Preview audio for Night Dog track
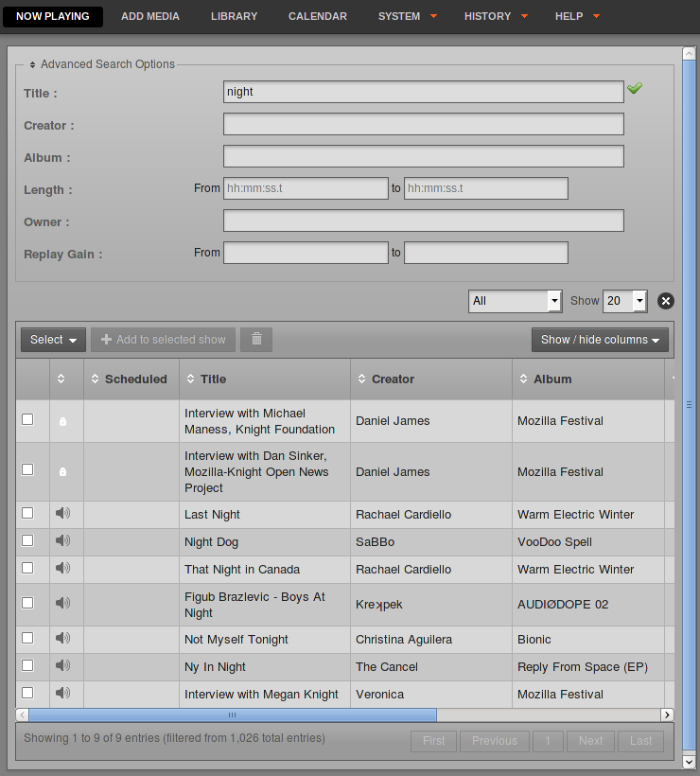Viewport: 700px width, 776px height. 62,540
